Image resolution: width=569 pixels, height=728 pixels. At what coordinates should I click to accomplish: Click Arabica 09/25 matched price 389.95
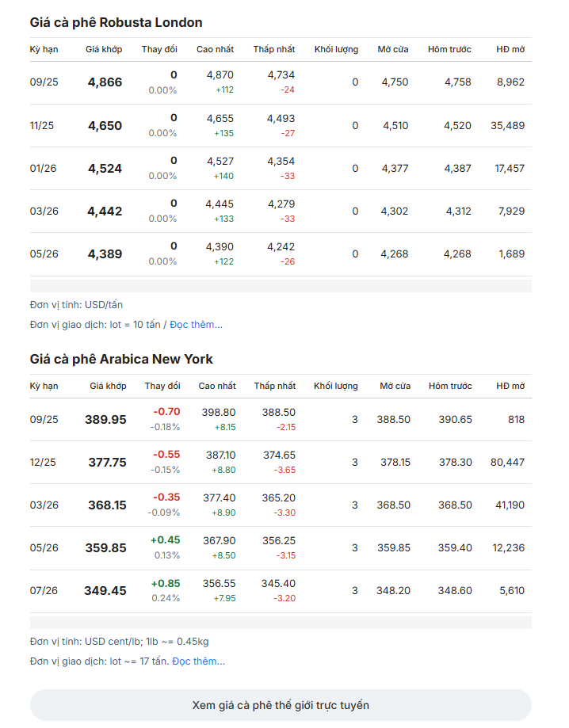[x=105, y=419]
